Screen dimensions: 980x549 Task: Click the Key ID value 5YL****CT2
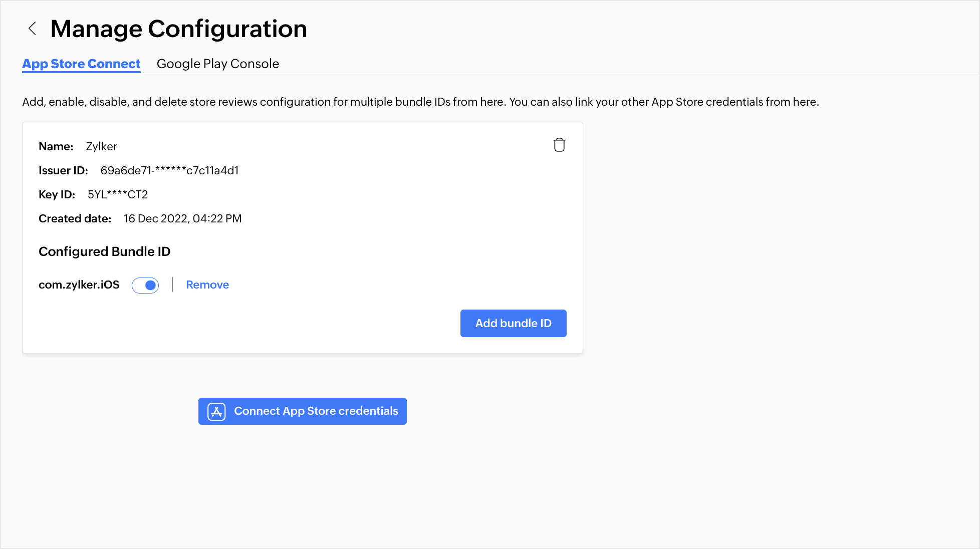117,194
